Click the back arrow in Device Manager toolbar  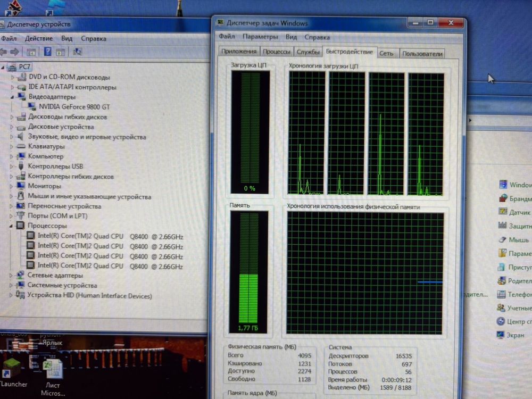point(3,52)
